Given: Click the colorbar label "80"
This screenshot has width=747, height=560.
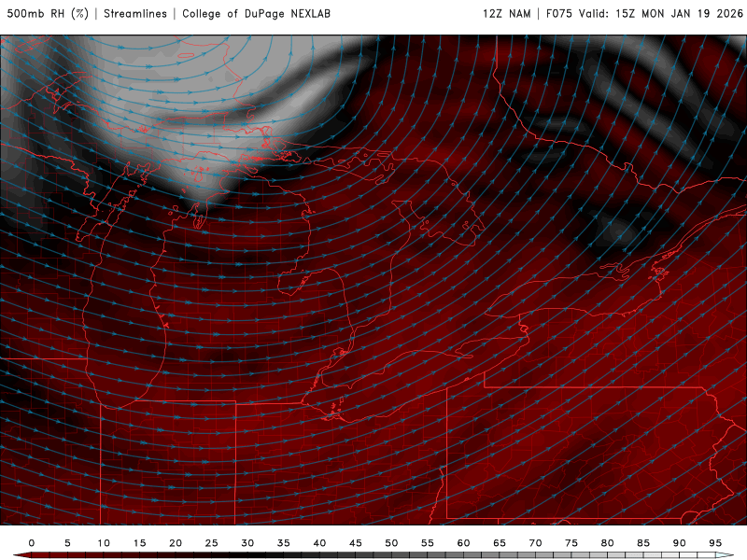Looking at the screenshot, I should (x=608, y=543).
